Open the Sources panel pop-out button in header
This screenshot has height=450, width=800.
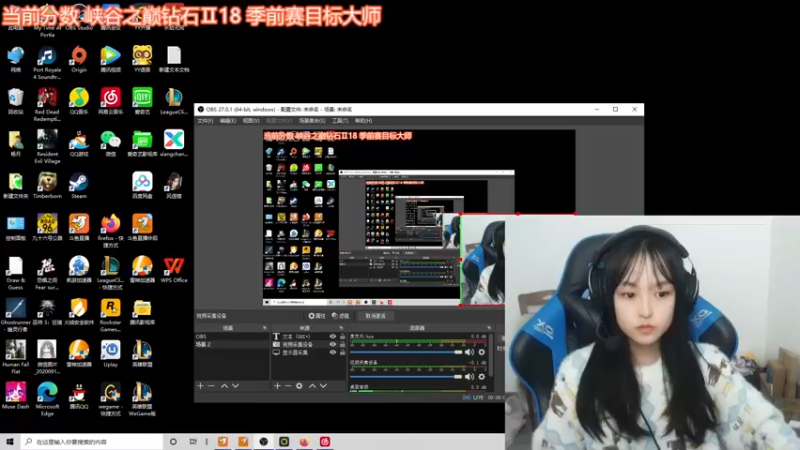tap(341, 328)
